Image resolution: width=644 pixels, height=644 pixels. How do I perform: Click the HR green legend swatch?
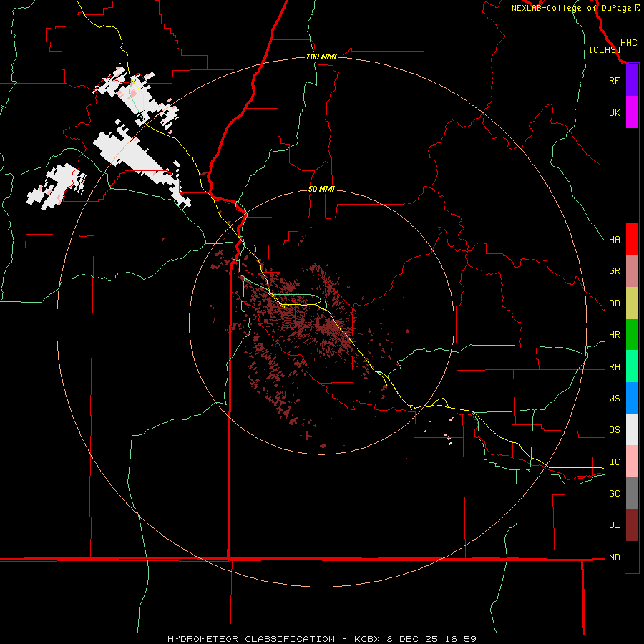click(x=632, y=335)
